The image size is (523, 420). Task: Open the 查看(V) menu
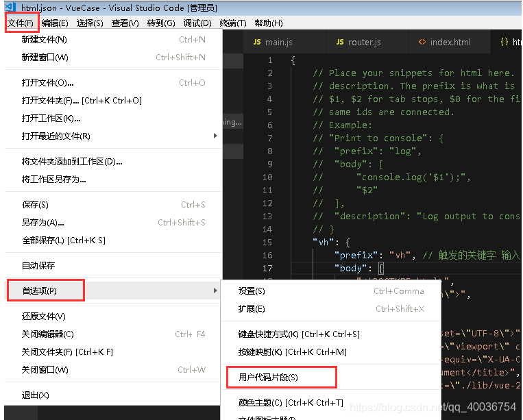[x=125, y=23]
